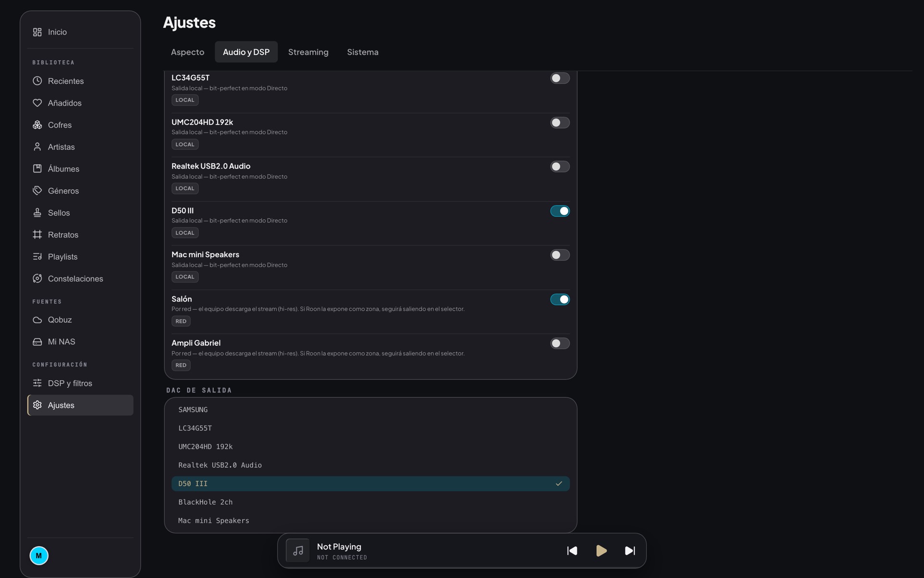This screenshot has height=578, width=924.
Task: Turn on Realtek USB2.0 Audio toggle
Action: click(560, 167)
